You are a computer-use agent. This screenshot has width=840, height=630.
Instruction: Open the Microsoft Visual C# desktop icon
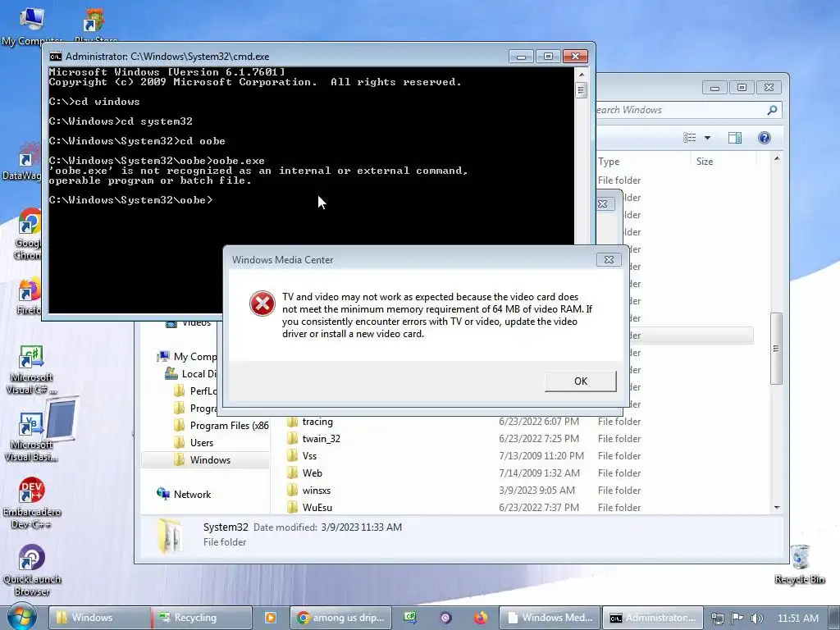(31, 370)
